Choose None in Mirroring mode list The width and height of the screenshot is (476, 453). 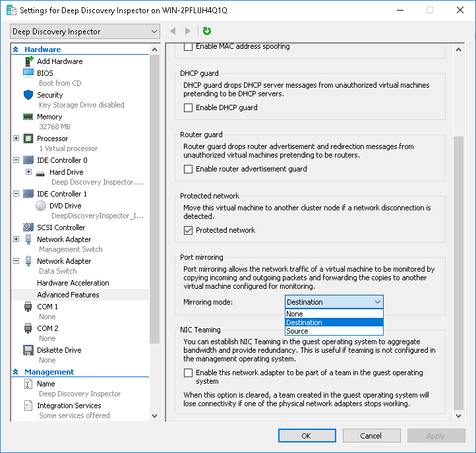coord(295,314)
